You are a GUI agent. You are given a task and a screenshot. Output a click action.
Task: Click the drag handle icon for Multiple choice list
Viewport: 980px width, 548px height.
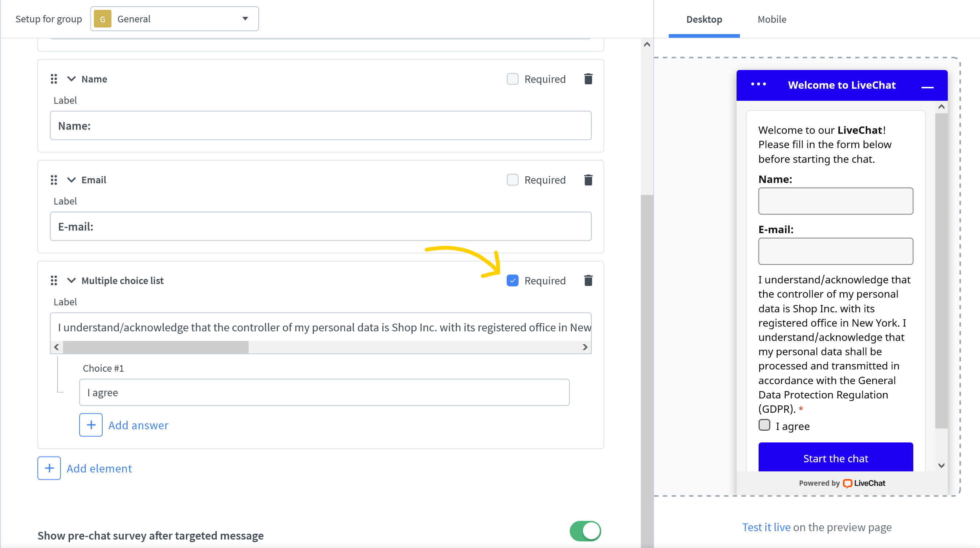coord(55,281)
